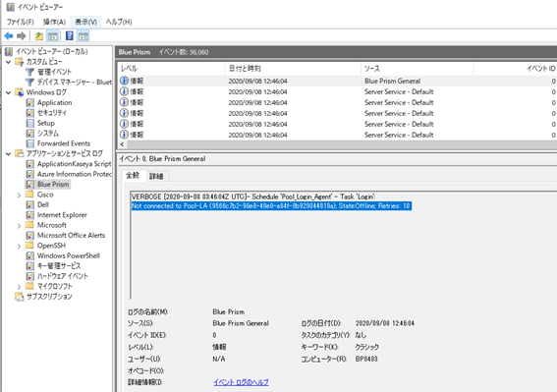Expand the Microsoft tree node
This screenshot has width=557, height=392.
pyautogui.click(x=20, y=226)
